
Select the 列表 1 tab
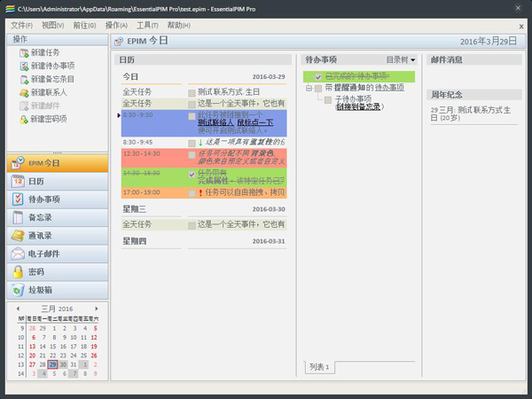click(x=319, y=367)
